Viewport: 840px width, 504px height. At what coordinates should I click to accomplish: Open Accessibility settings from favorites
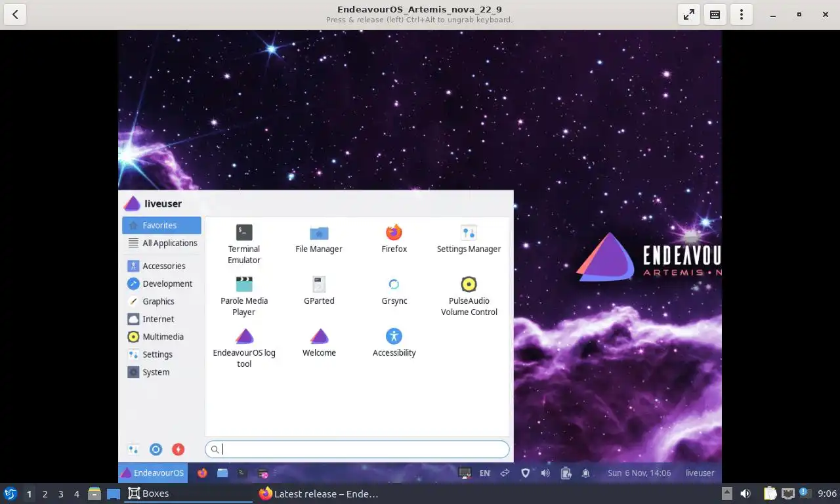pyautogui.click(x=394, y=343)
